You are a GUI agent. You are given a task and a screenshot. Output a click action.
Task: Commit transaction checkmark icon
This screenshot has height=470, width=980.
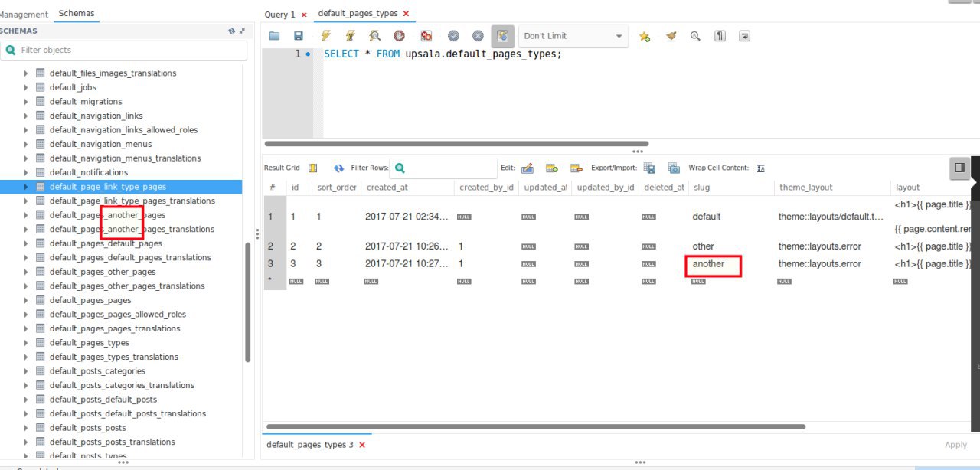(x=453, y=36)
